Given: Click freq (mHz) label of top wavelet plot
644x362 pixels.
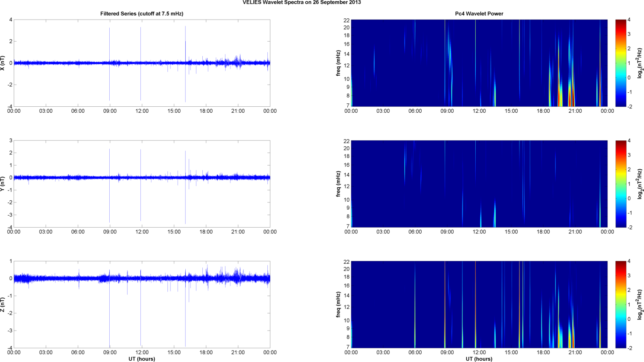Looking at the screenshot, I should [338, 63].
